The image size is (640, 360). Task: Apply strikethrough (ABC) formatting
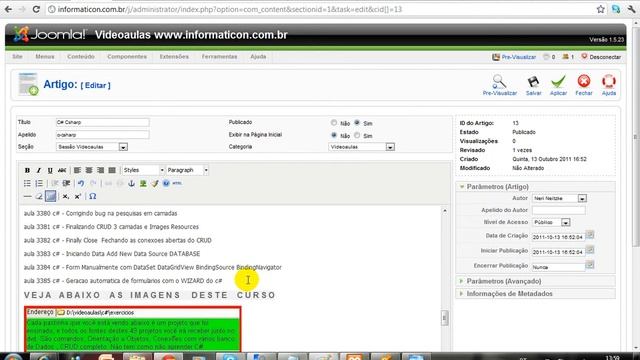tap(62, 170)
